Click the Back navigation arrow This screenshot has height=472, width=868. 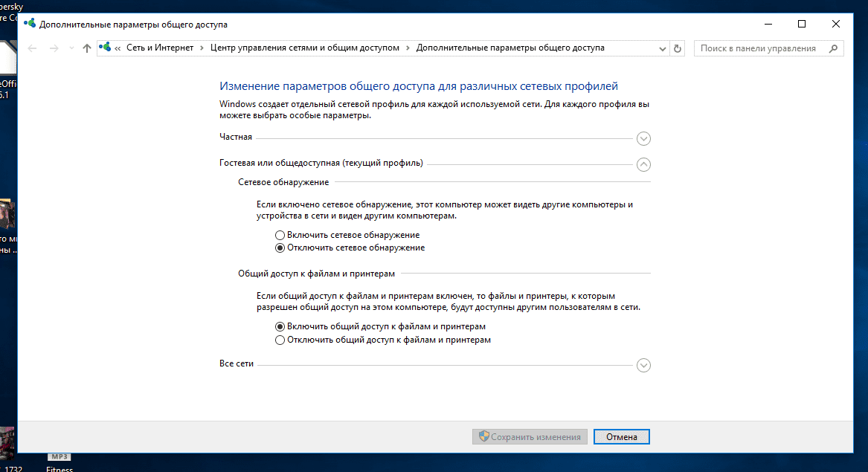31,48
